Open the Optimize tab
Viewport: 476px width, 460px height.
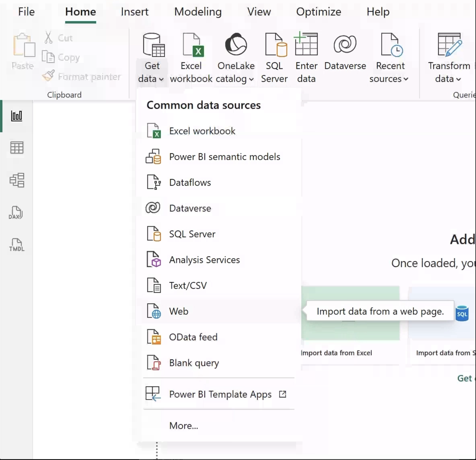(318, 12)
